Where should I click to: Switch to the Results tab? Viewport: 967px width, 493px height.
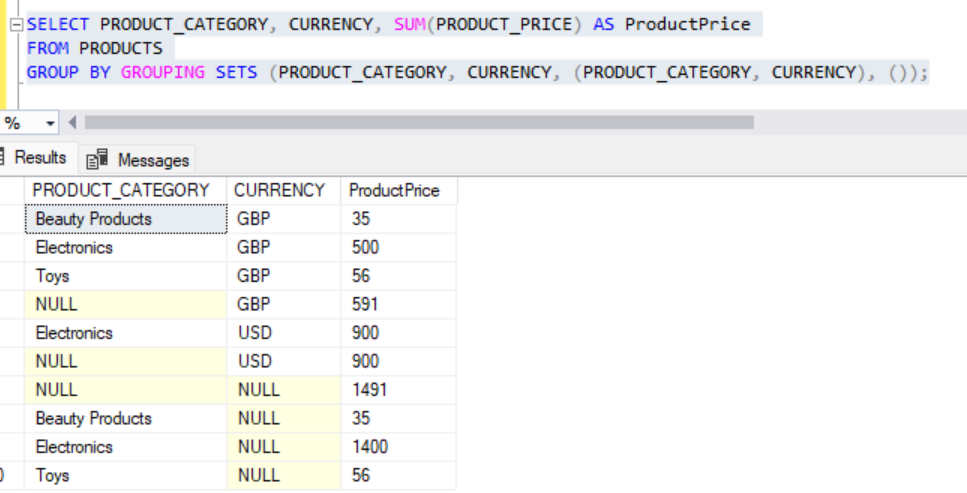pyautogui.click(x=38, y=158)
